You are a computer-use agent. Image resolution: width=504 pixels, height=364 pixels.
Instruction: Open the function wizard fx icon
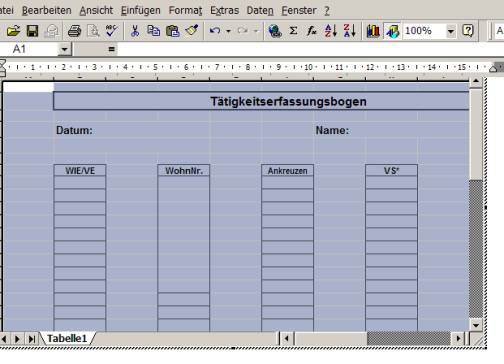click(x=312, y=31)
